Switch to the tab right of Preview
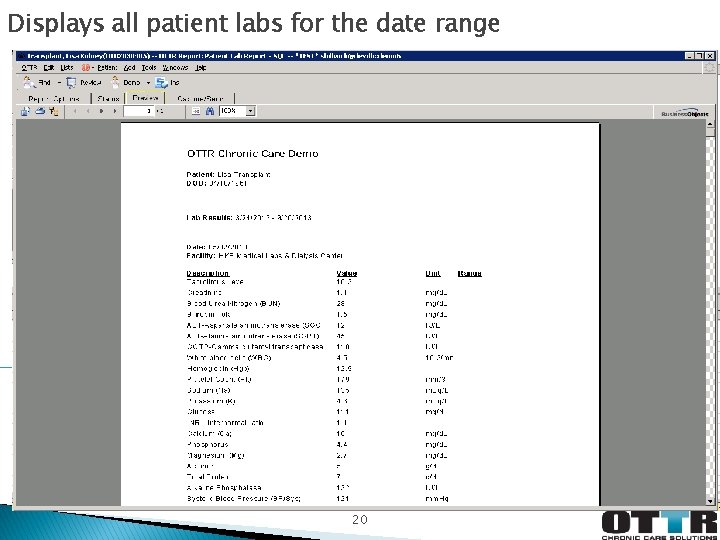The width and height of the screenshot is (720, 540). [200, 99]
